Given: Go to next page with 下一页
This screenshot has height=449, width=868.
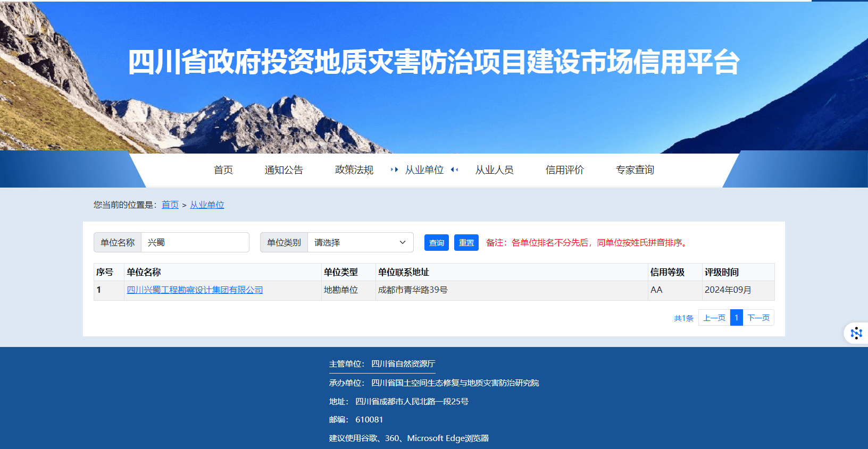Looking at the screenshot, I should pos(758,318).
